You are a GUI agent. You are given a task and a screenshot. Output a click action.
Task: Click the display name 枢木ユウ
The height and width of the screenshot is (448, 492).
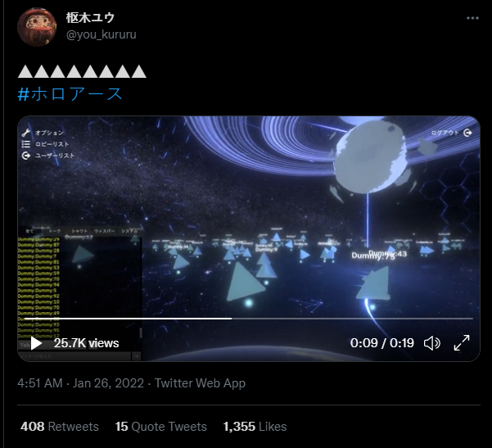[x=90, y=17]
